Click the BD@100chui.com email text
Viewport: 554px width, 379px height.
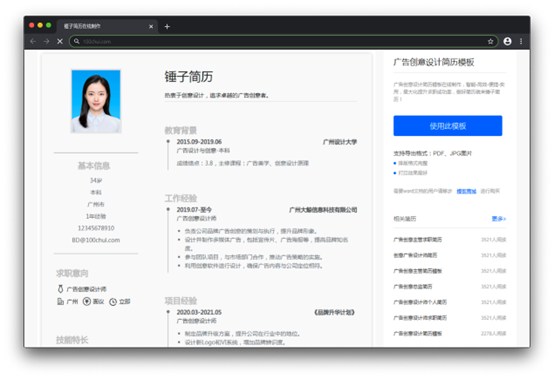point(96,240)
